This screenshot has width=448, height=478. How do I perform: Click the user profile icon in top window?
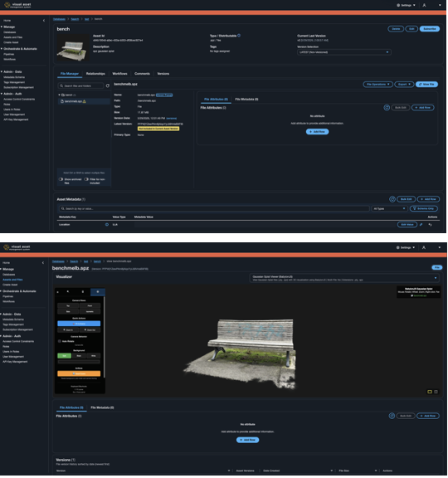point(424,5)
